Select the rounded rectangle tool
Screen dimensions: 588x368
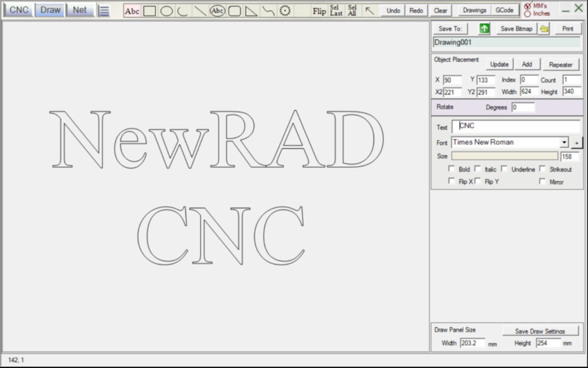click(235, 11)
